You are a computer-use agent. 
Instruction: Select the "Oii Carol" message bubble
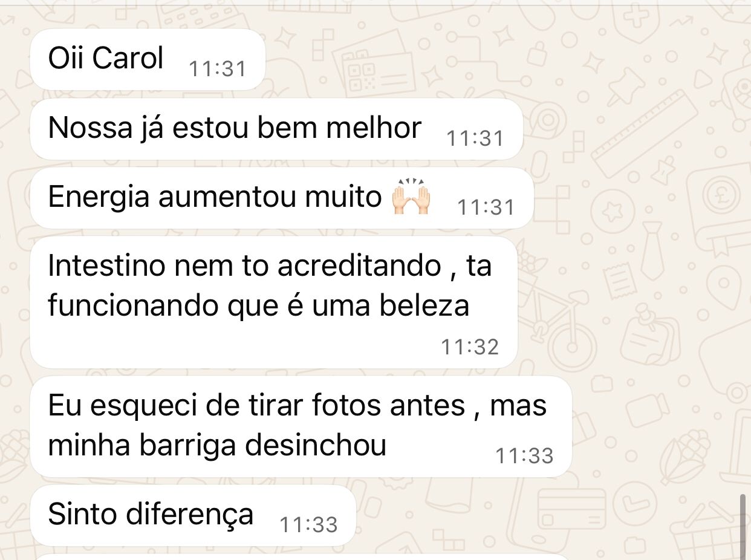pos(148,59)
